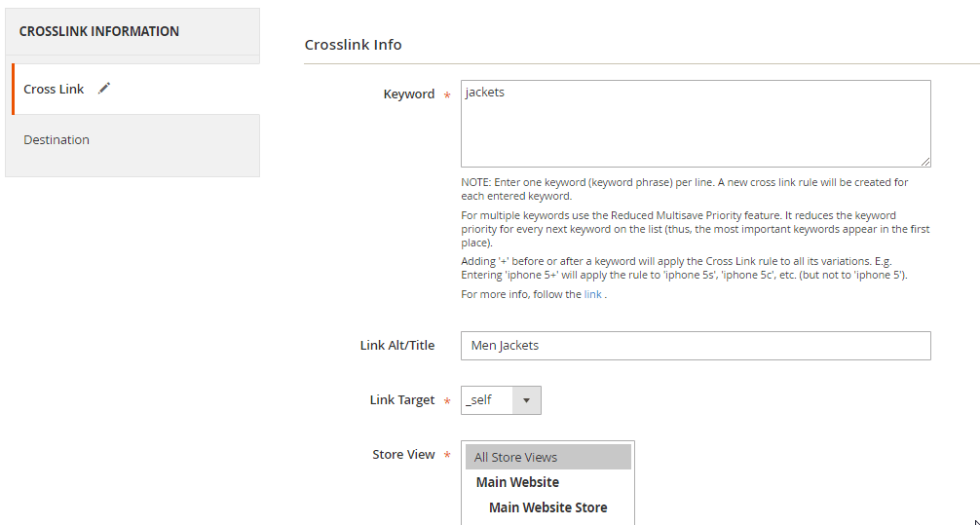Click the required asterisk beside Link Target

point(447,401)
